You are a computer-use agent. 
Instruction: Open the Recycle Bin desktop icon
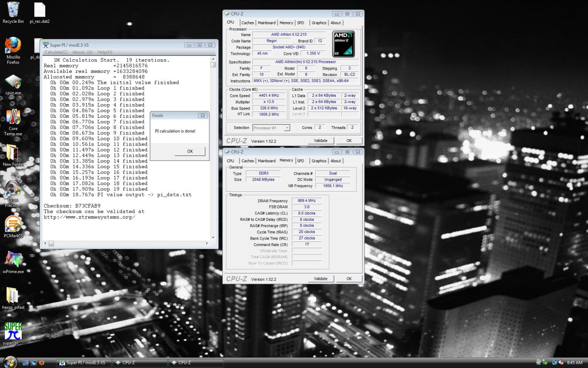click(13, 13)
